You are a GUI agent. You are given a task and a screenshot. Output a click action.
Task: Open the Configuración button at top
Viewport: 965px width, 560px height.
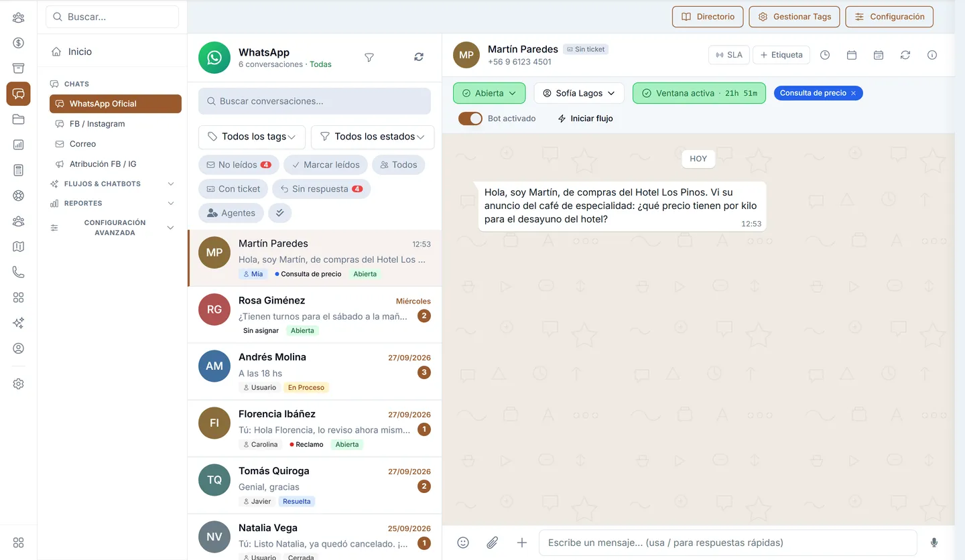(889, 17)
